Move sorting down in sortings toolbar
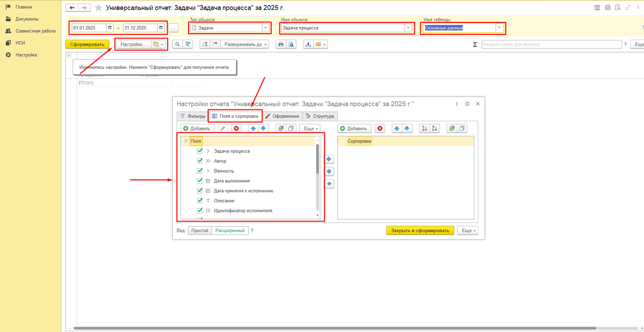The width and height of the screenshot is (644, 332). coord(407,128)
